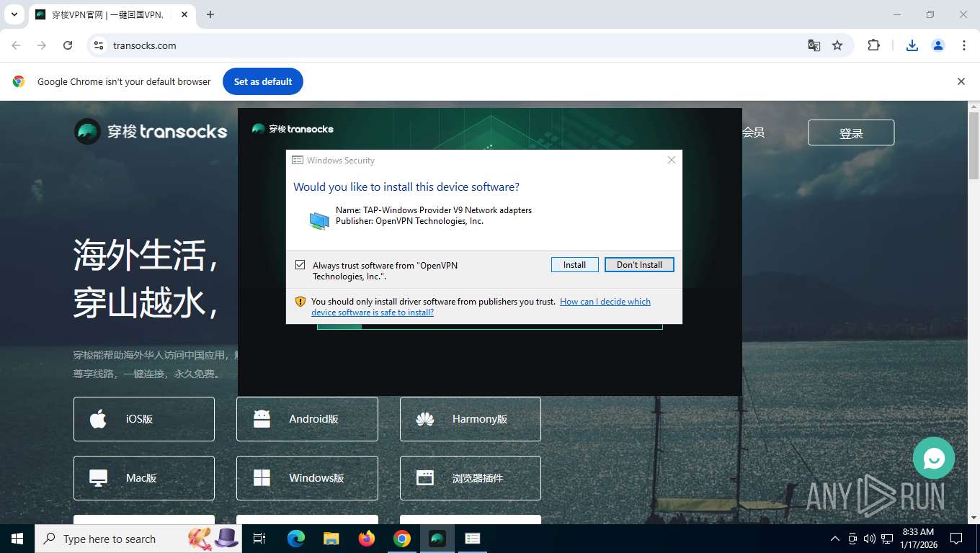Screen dimensions: 980x553
Task: Click the 穿梭 transocks site logo
Action: [151, 132]
